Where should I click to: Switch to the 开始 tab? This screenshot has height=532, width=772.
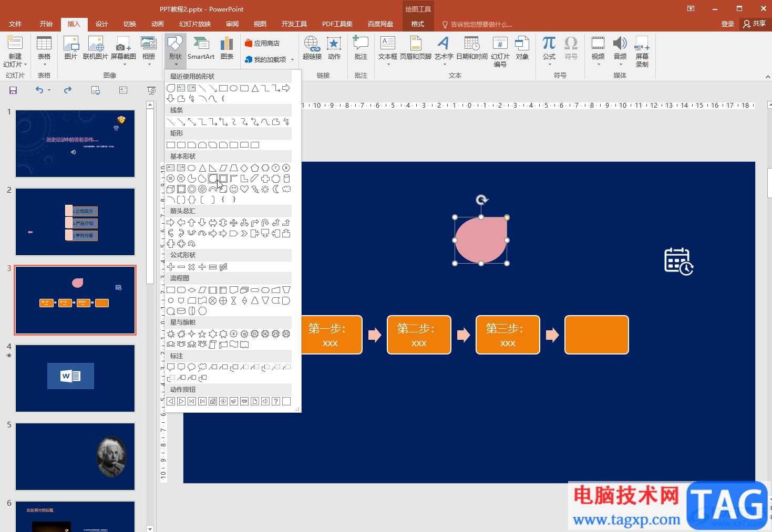pyautogui.click(x=46, y=24)
